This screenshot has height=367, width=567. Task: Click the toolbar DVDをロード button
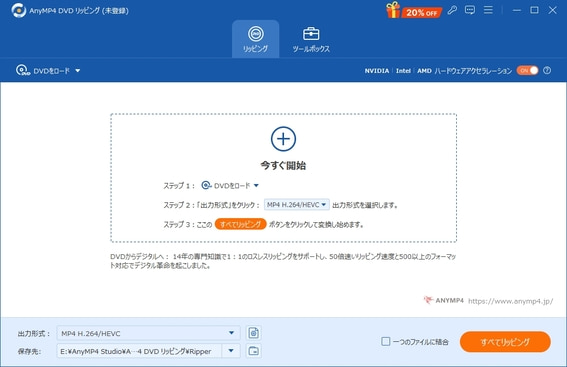[43, 71]
